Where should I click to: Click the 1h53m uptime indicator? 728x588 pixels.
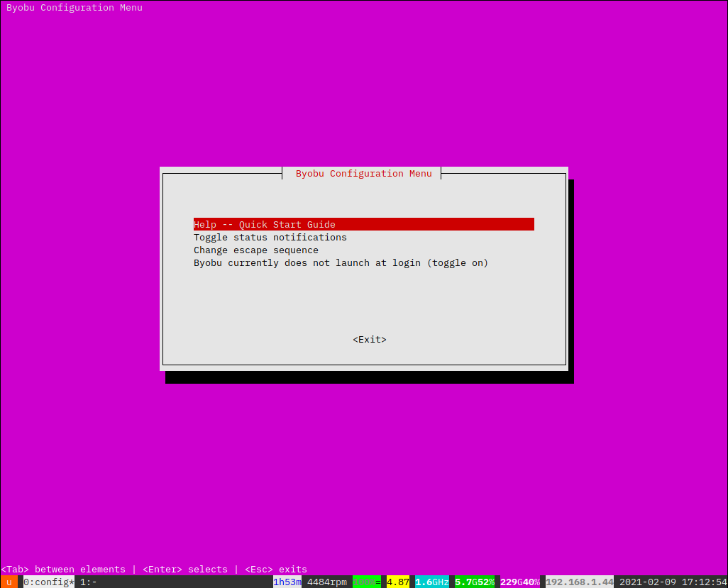287,582
